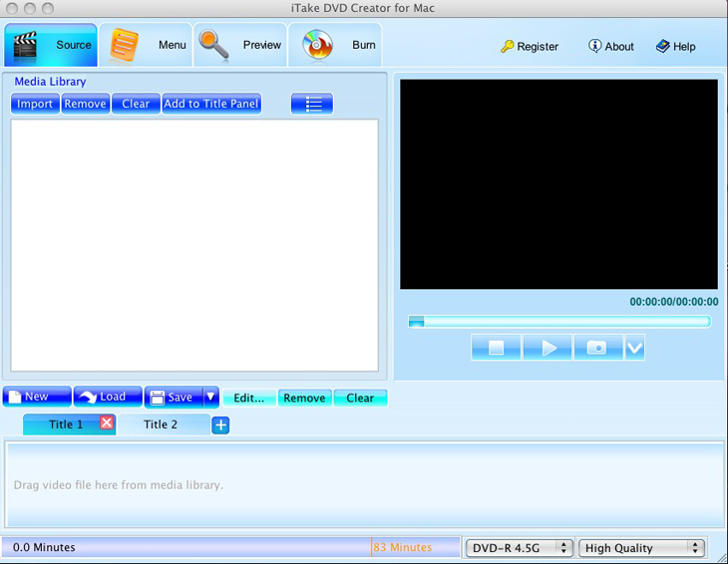The height and width of the screenshot is (564, 728).
Task: Clear the title panel
Action: click(x=360, y=398)
